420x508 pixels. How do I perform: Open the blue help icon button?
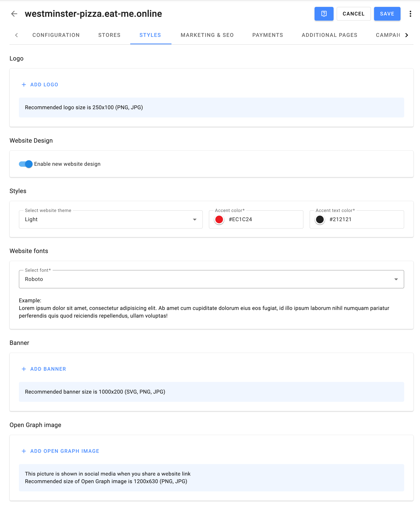323,14
